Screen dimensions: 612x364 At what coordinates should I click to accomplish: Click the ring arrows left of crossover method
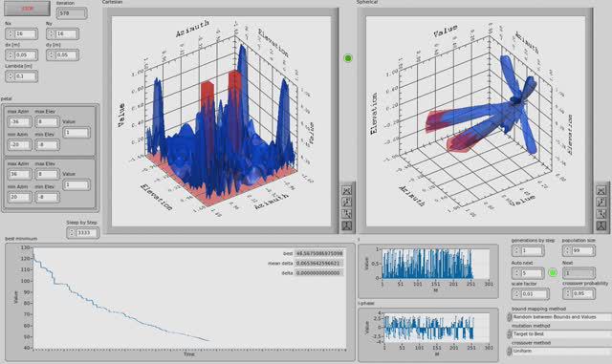pyautogui.click(x=510, y=351)
